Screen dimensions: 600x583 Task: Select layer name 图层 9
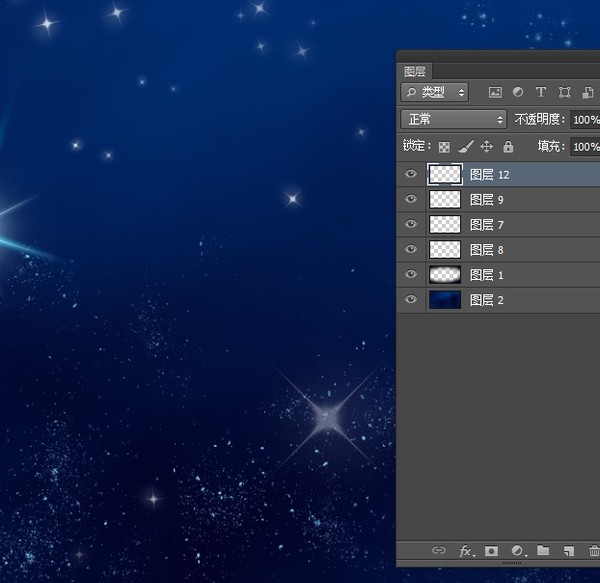coord(487,200)
